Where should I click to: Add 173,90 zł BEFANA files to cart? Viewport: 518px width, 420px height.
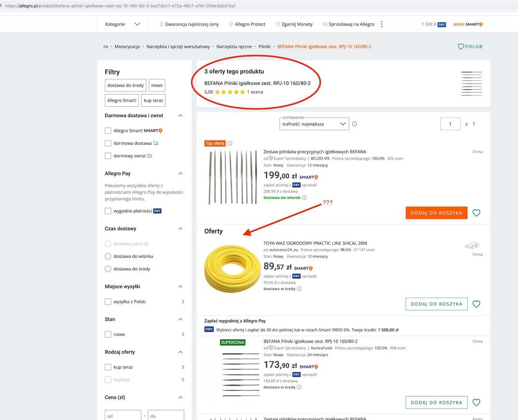pos(437,402)
